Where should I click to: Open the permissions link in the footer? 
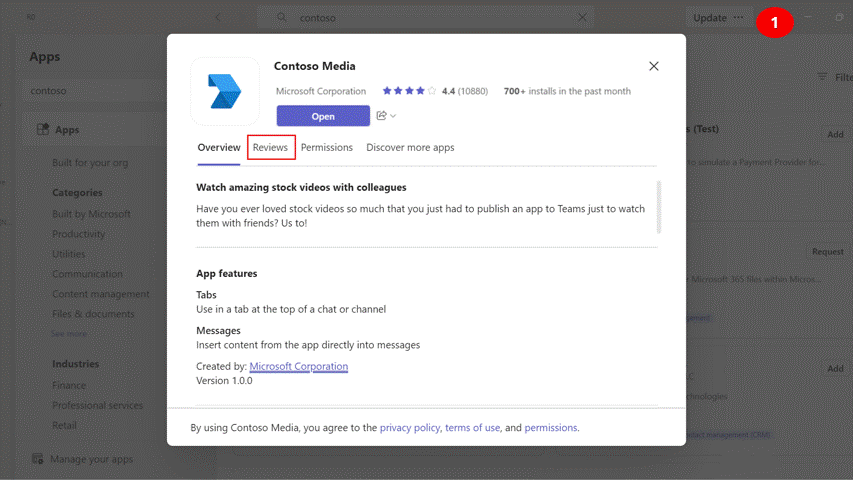pos(551,428)
